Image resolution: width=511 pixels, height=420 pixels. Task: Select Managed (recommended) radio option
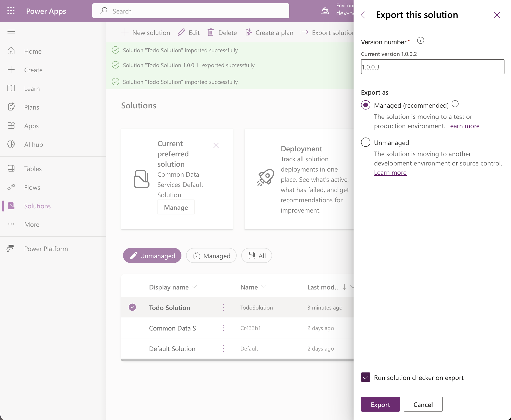click(x=365, y=105)
